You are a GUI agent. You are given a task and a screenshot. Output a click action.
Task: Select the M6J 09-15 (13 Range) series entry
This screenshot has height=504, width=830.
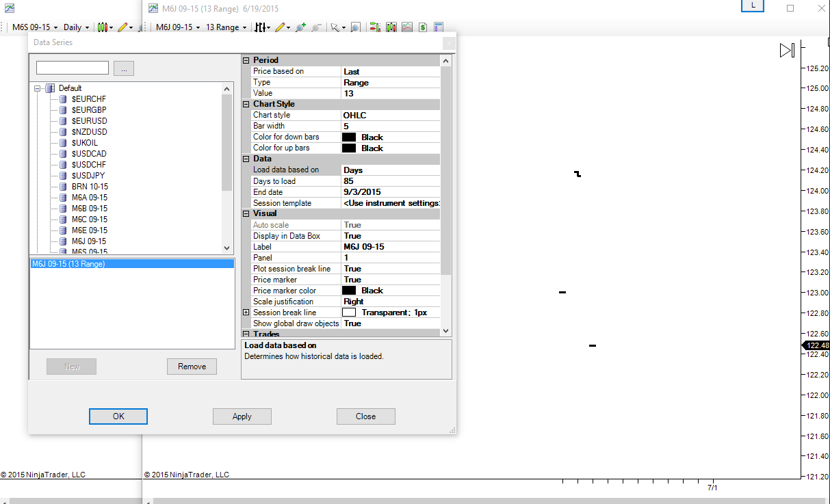tap(132, 263)
